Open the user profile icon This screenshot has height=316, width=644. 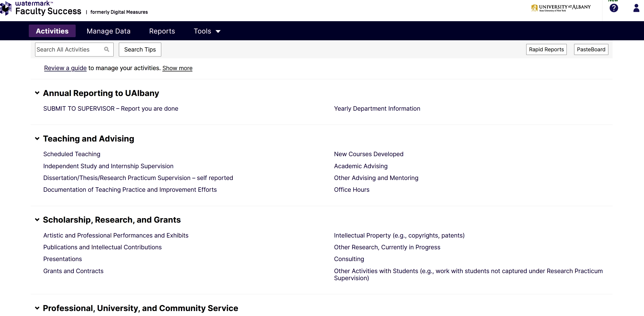[x=636, y=8]
